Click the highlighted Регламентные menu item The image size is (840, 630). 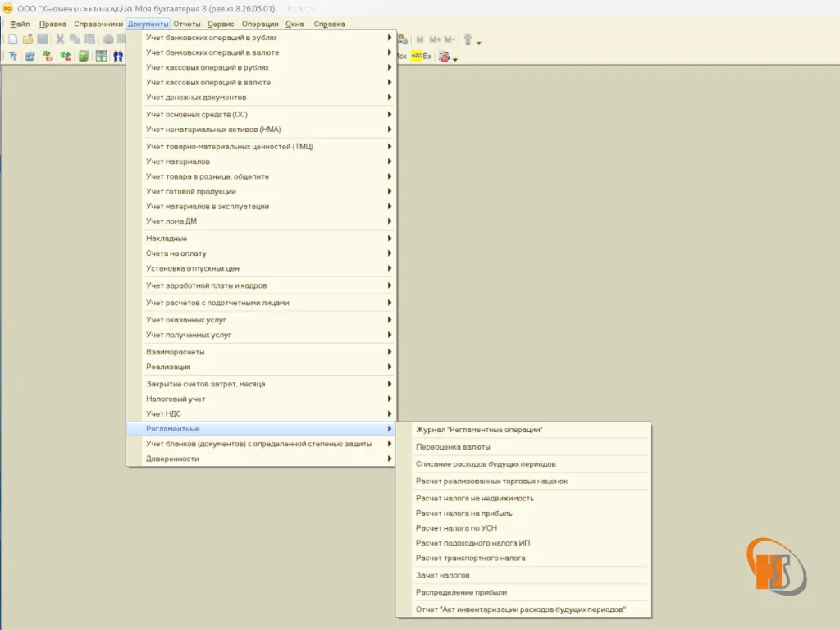[261, 428]
